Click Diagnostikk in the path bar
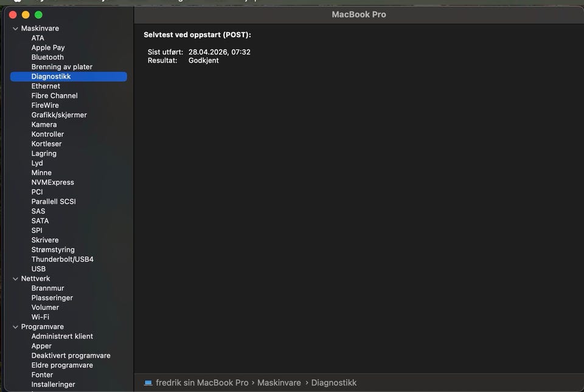This screenshot has width=584, height=392. point(334,383)
